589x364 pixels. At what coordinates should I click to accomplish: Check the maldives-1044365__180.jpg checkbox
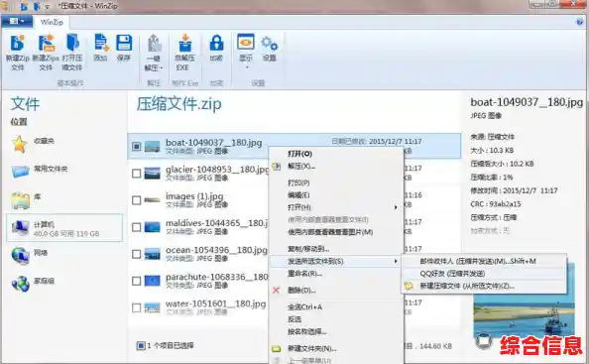[137, 227]
